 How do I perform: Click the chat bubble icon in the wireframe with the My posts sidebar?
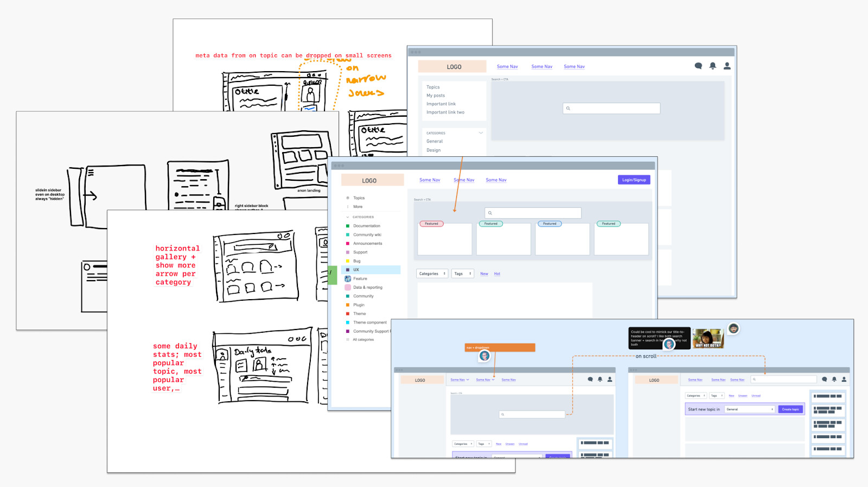coord(698,66)
